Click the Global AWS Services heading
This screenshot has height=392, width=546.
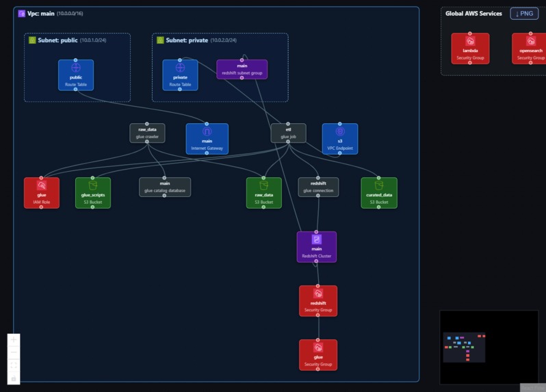click(473, 14)
